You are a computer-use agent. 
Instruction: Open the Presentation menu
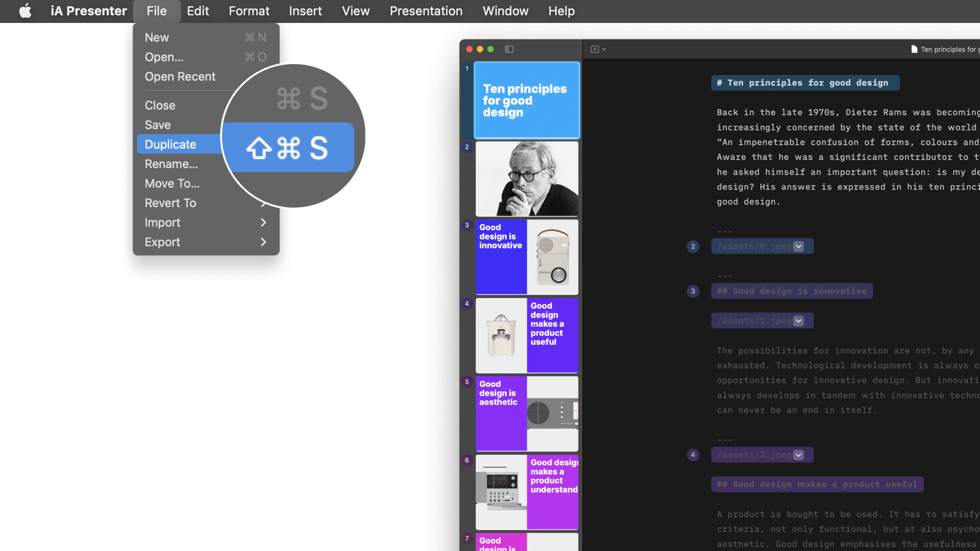pos(426,11)
